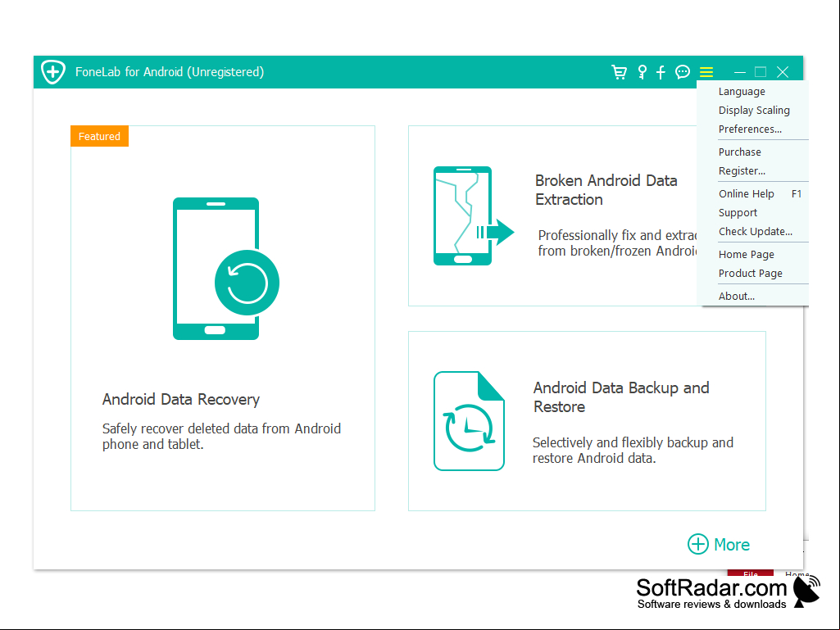
Task: Click 'Safely recover deleted data' description text
Action: [222, 437]
